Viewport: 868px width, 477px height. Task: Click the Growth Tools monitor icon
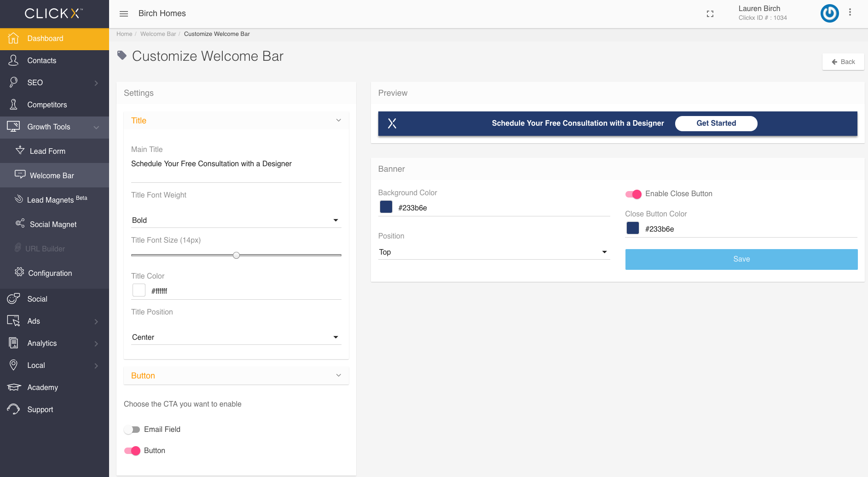click(13, 127)
